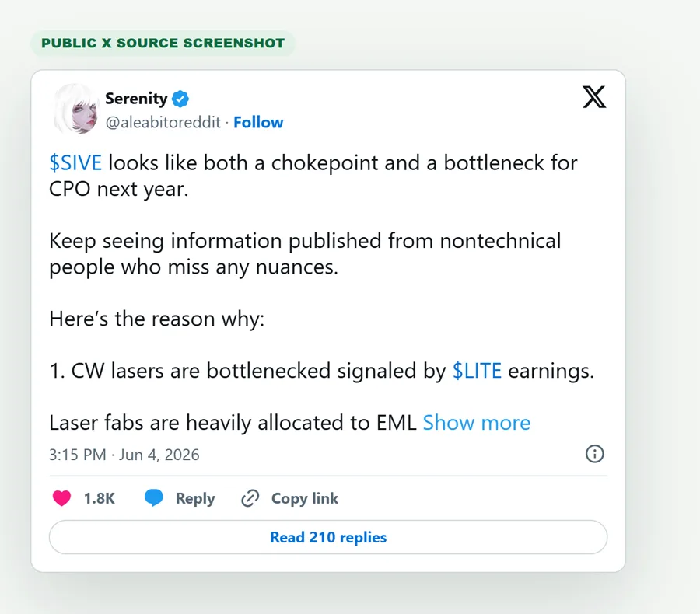Click the PUBLIC X SOURCE SCREENSHOT badge
The image size is (700, 614).
coord(163,44)
